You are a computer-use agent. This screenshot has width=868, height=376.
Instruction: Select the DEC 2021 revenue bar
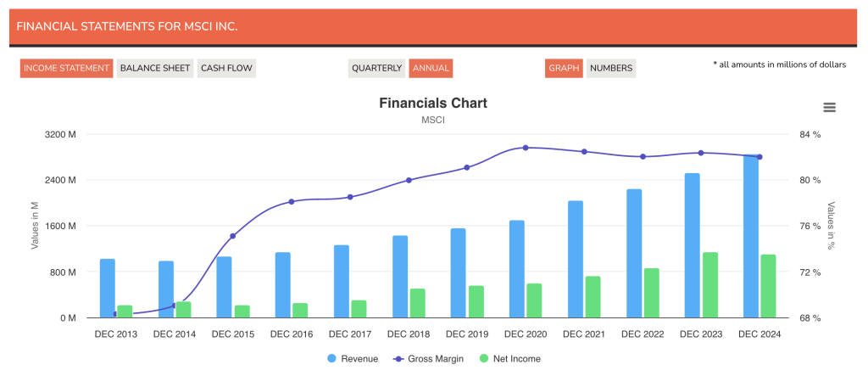coord(576,260)
